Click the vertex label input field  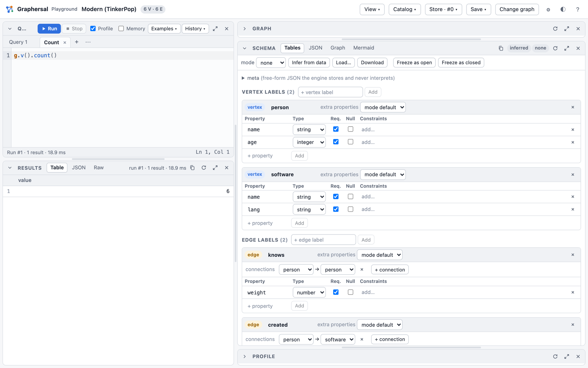(330, 92)
